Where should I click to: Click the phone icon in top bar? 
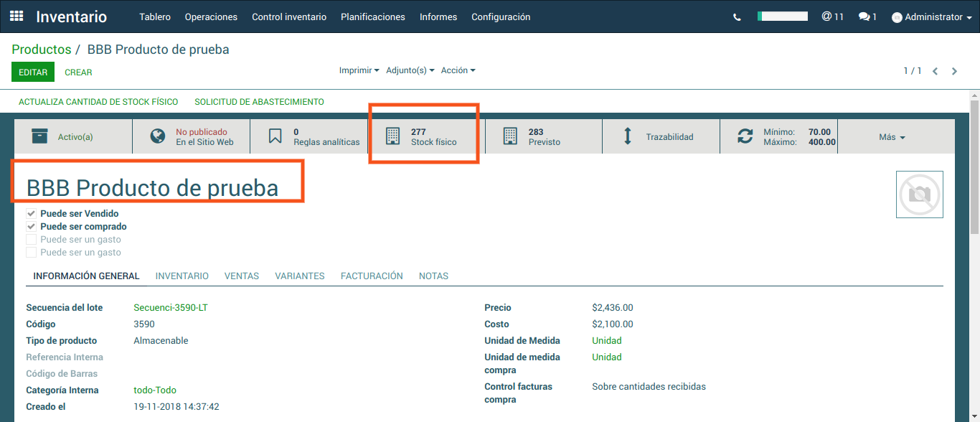pyautogui.click(x=737, y=17)
